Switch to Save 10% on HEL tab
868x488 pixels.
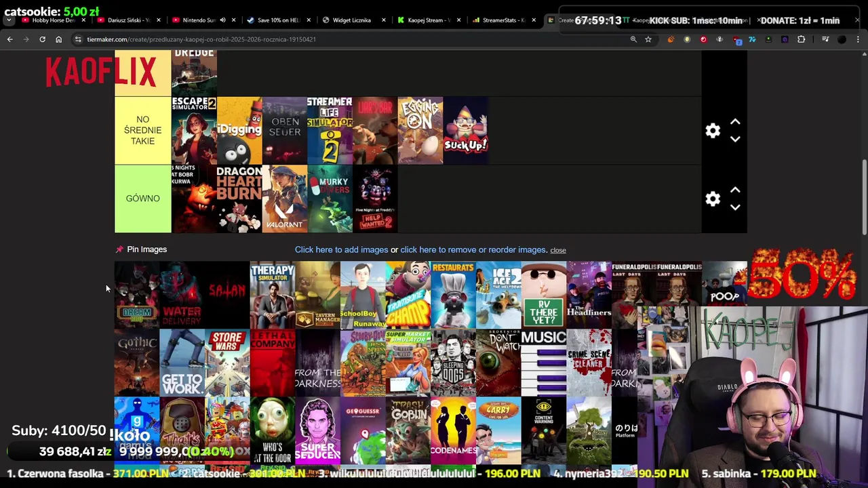click(x=278, y=20)
